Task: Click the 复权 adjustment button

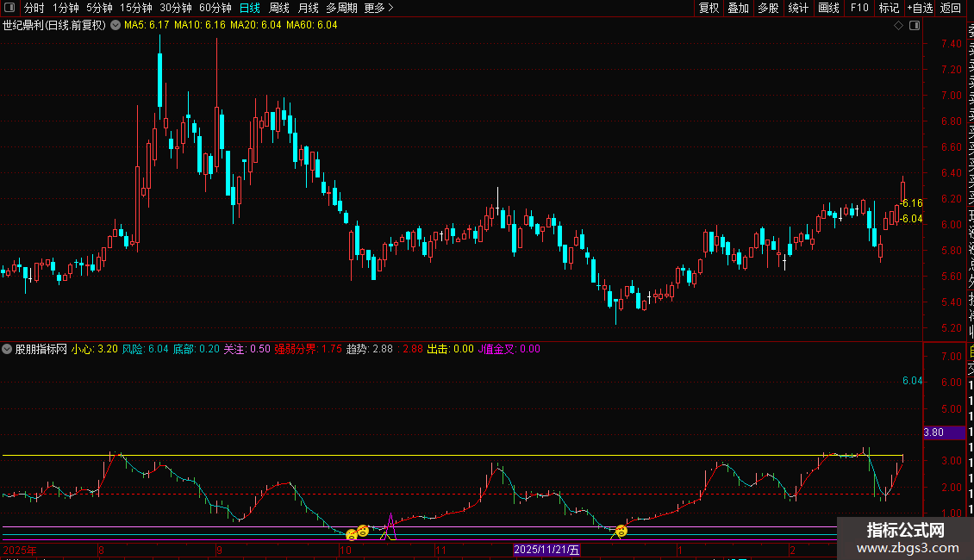Action: (x=709, y=8)
